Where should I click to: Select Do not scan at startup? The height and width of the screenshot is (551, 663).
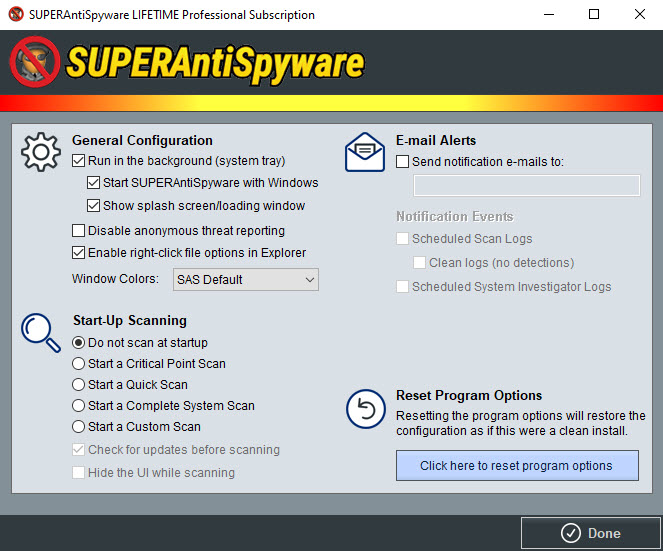(x=78, y=343)
